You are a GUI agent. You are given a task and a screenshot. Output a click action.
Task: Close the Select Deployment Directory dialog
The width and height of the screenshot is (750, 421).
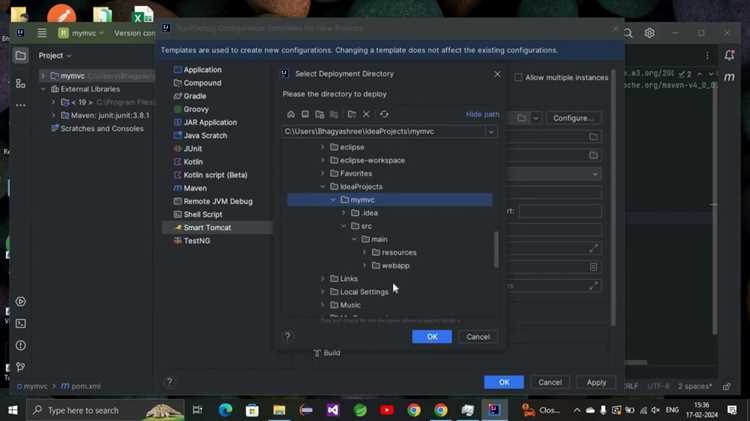pos(497,74)
